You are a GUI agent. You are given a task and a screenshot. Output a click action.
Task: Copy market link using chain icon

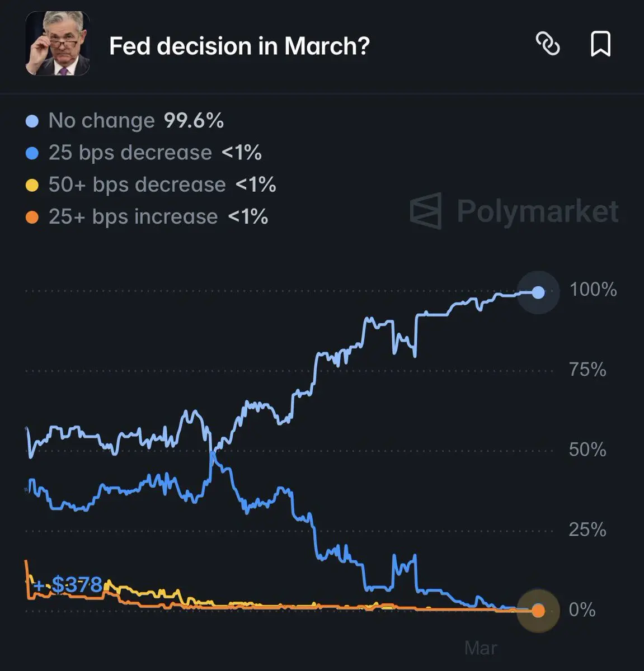pyautogui.click(x=548, y=44)
